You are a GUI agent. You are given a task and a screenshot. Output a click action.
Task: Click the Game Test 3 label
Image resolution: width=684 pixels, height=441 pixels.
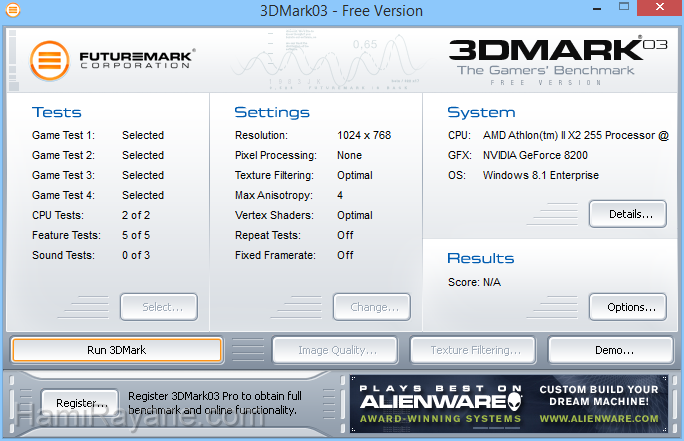(x=63, y=175)
